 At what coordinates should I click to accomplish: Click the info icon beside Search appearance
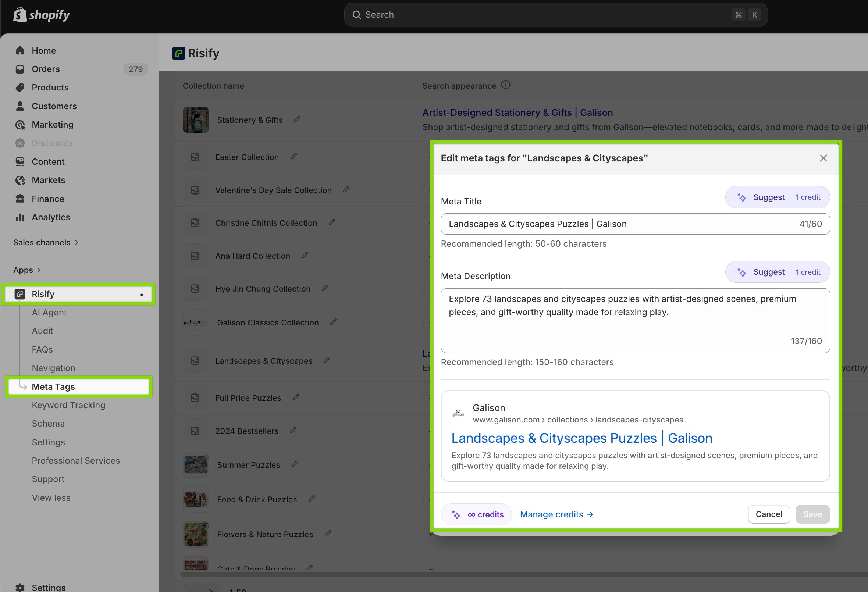click(505, 85)
